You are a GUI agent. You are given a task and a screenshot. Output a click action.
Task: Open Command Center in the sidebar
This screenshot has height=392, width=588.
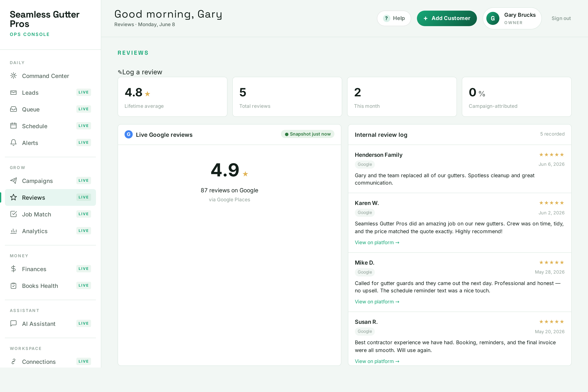click(x=50, y=76)
